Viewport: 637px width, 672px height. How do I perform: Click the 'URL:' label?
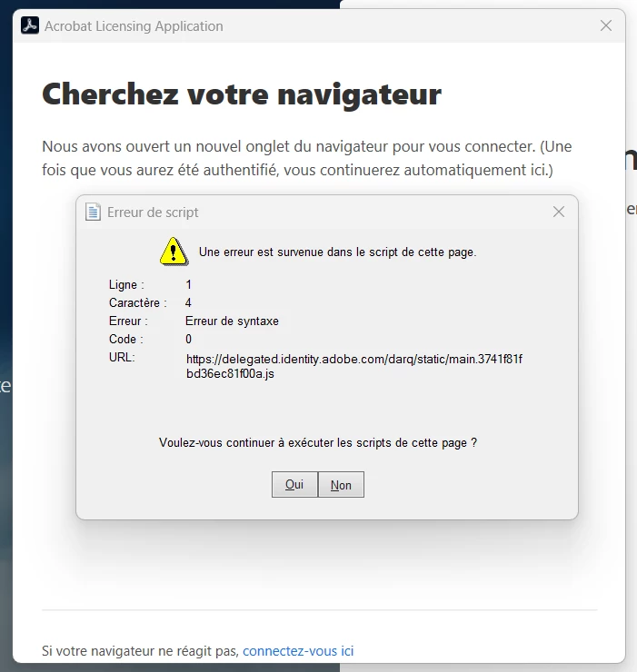[x=122, y=358]
